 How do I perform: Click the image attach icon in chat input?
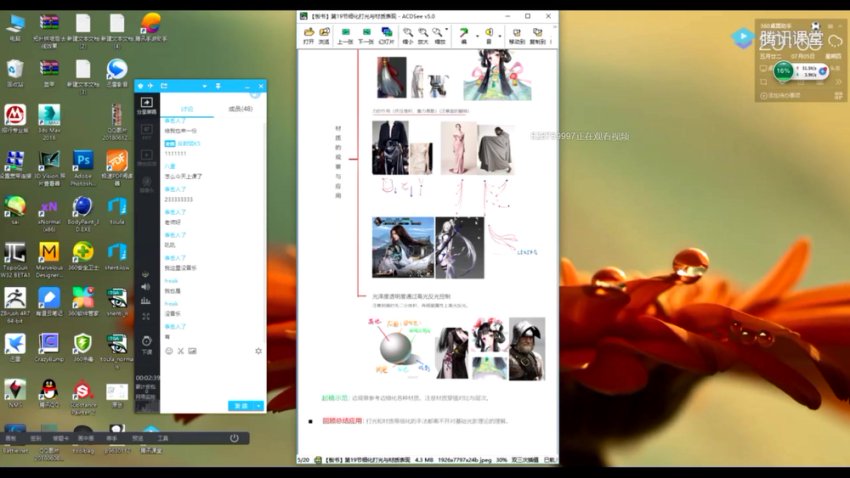[x=192, y=351]
